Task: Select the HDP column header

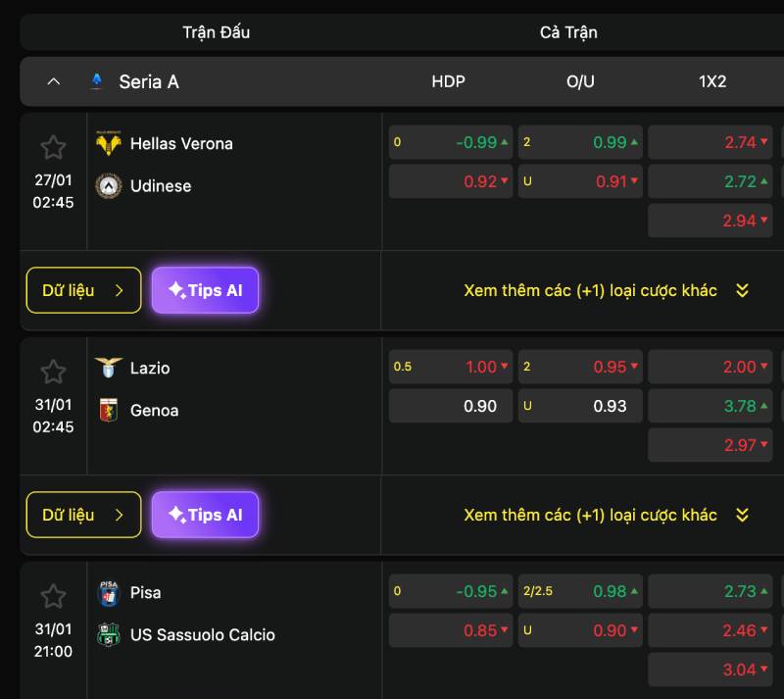Action: [449, 81]
